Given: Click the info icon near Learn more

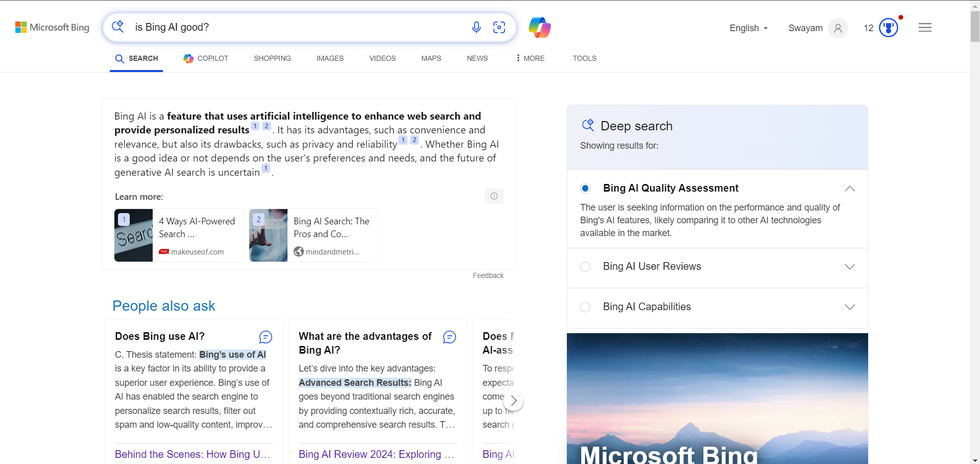Looking at the screenshot, I should [x=493, y=196].
